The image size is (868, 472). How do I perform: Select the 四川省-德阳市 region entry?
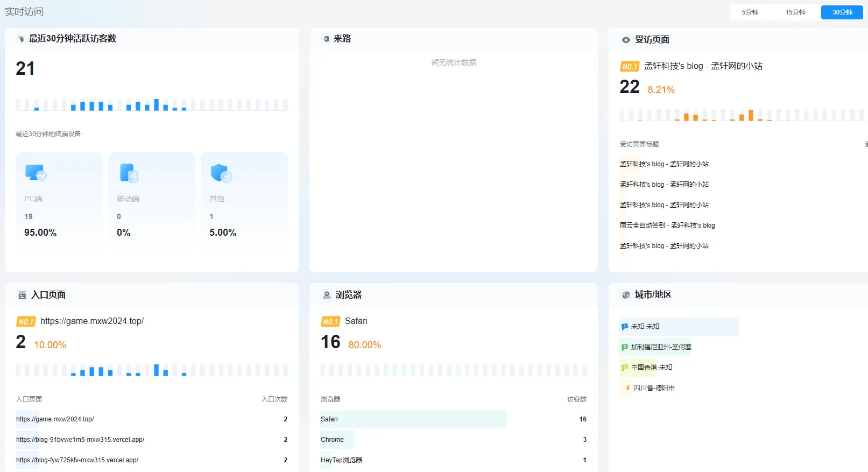654,388
